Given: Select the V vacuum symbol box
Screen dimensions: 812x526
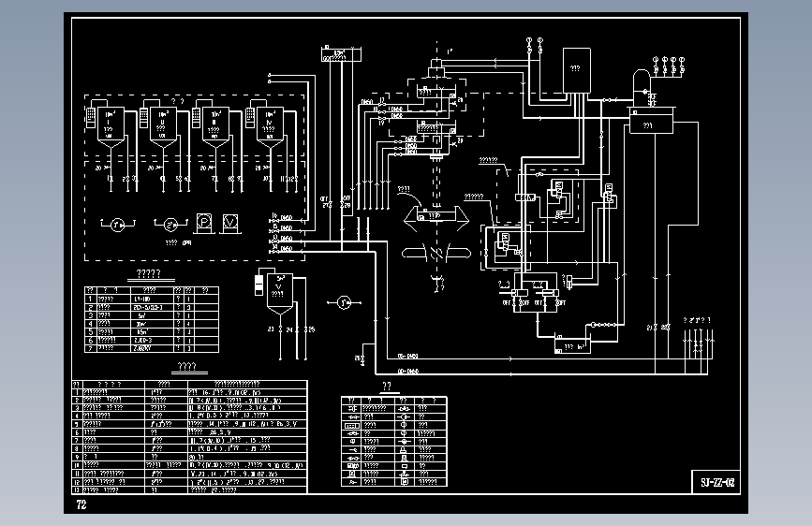Looking at the screenshot, I should 230,223.
